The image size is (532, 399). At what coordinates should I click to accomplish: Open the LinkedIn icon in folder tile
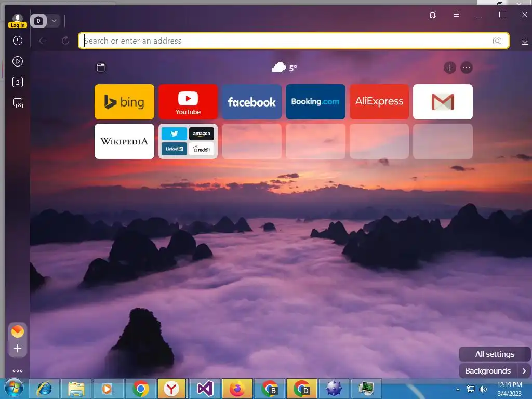174,149
